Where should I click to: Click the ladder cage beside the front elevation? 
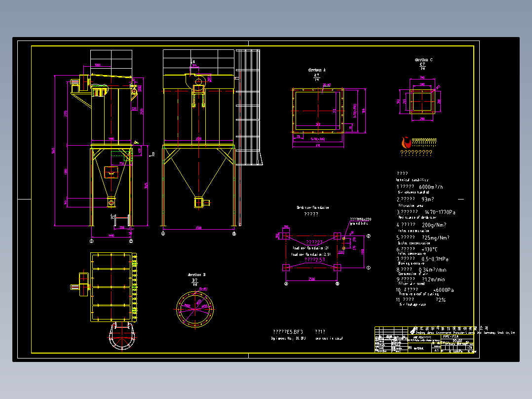(x=248, y=107)
